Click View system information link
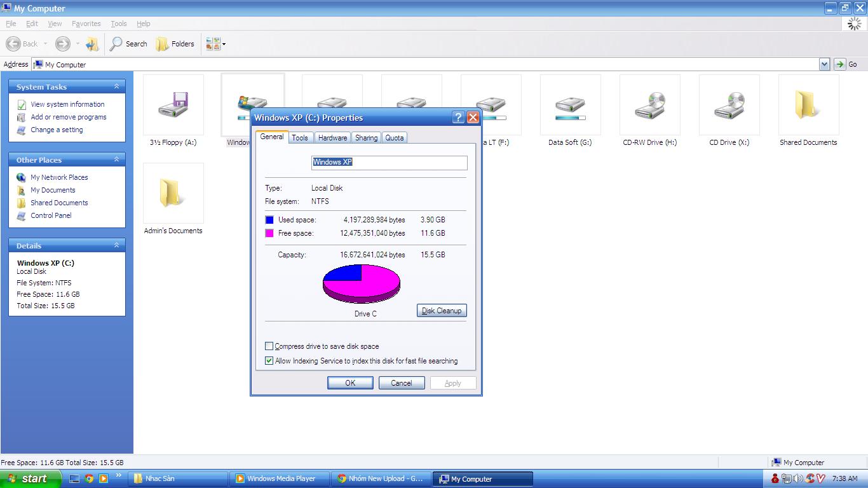This screenshot has height=488, width=868. click(67, 104)
